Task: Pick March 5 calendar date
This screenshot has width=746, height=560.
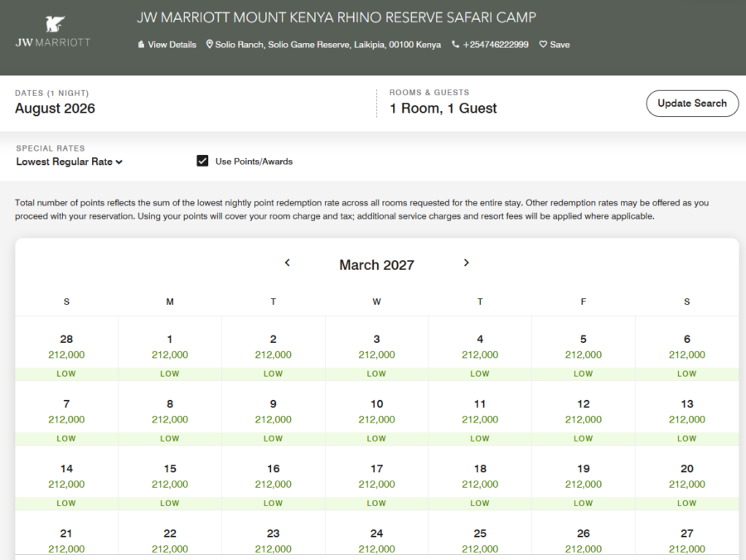Action: point(584,349)
